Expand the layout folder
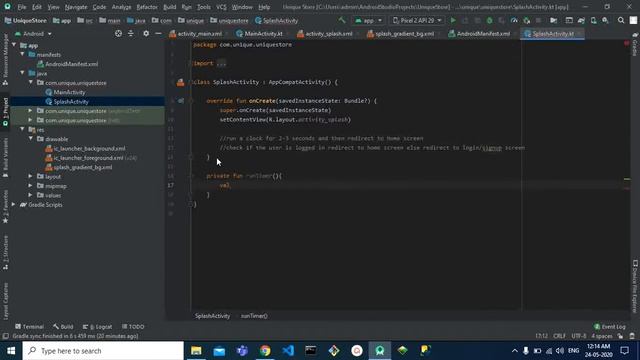This screenshot has height=360, width=640. point(31,176)
